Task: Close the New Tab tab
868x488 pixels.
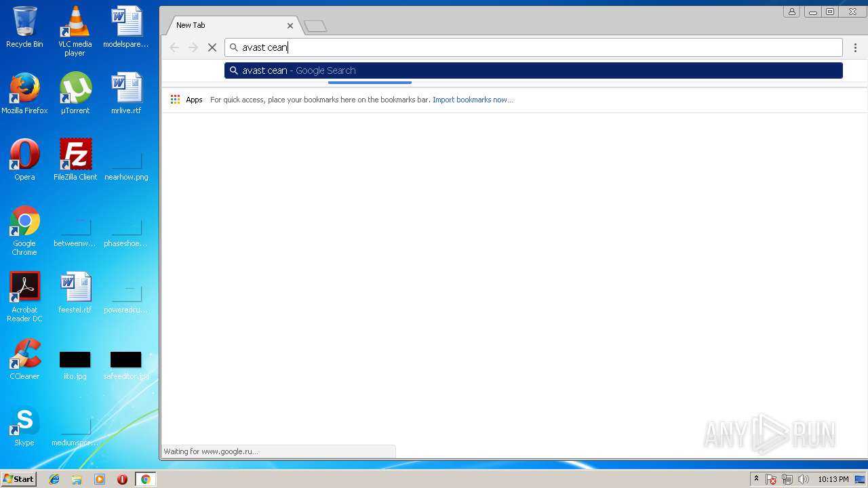Action: click(290, 26)
